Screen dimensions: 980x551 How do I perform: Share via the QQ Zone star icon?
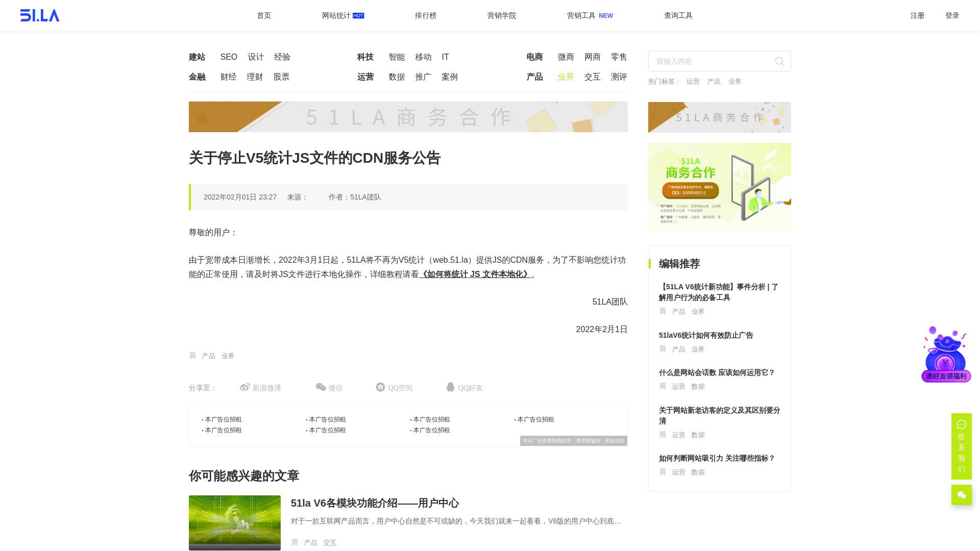pyautogui.click(x=380, y=387)
